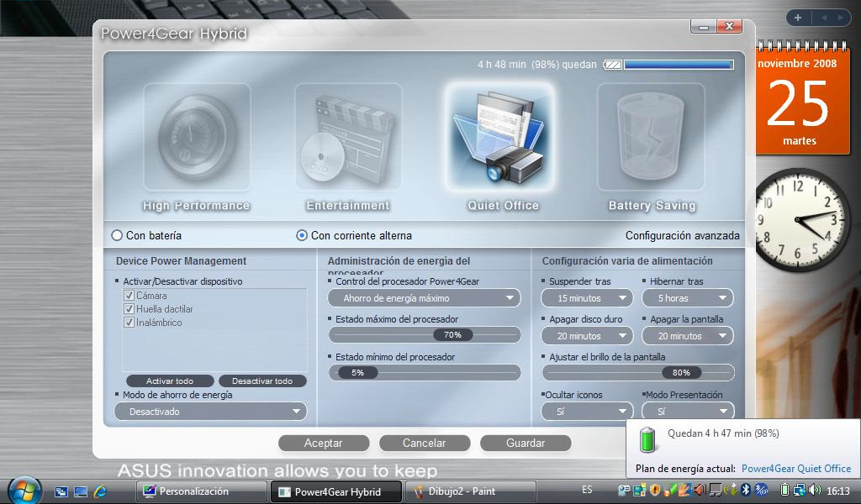Open the 'Suspender tras' 15 minutos dropdown

coord(587,298)
